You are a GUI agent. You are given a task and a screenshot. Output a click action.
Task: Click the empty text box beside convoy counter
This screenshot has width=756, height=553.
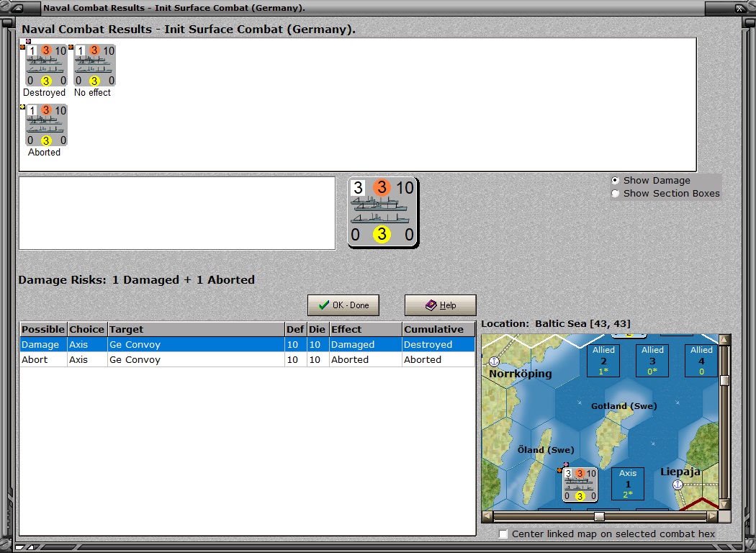[x=177, y=213]
